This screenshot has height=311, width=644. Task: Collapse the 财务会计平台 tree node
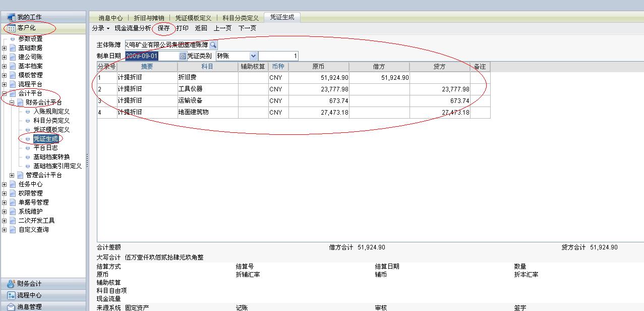click(x=12, y=102)
